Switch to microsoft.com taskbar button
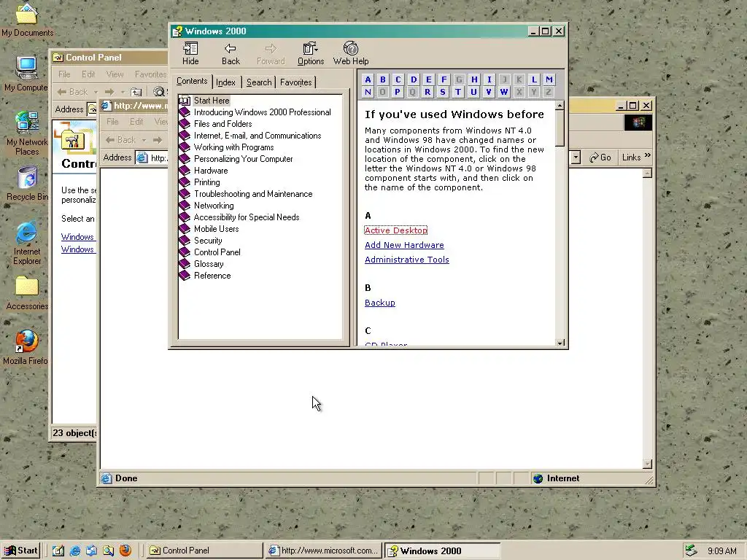The image size is (747, 560). coord(324,551)
